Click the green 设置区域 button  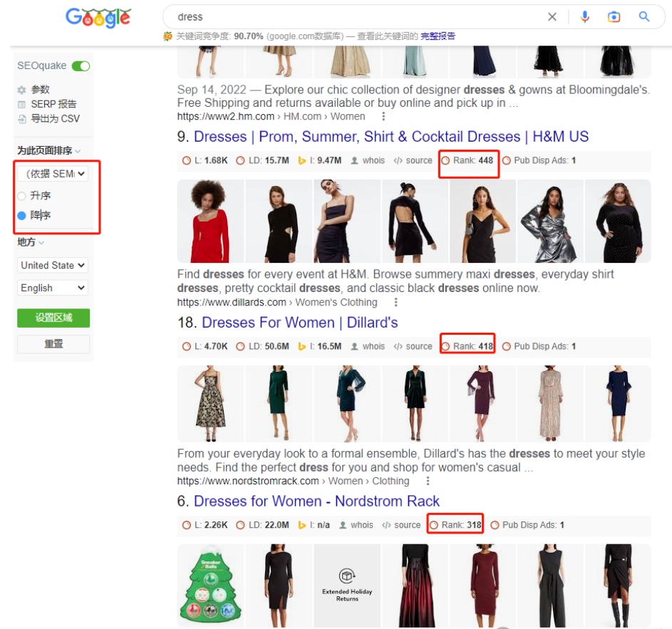click(53, 318)
